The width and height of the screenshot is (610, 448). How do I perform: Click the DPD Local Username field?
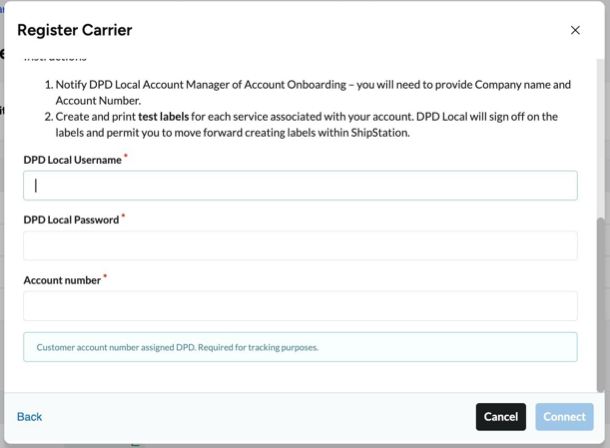click(x=300, y=185)
